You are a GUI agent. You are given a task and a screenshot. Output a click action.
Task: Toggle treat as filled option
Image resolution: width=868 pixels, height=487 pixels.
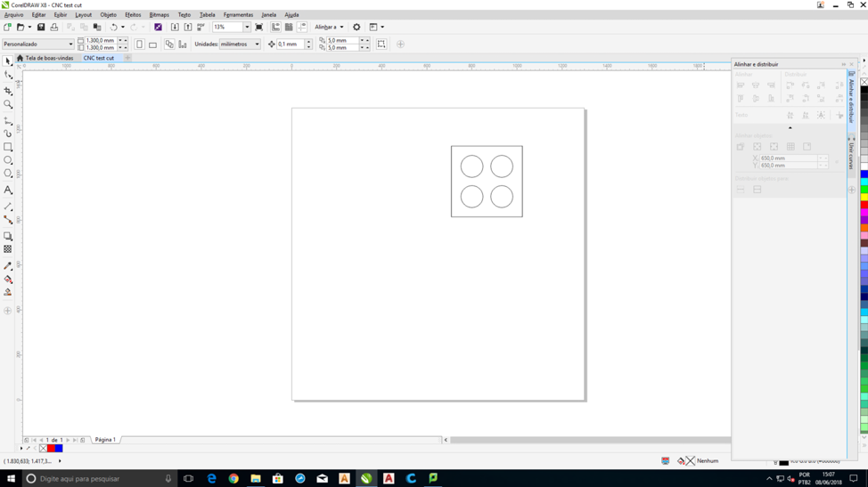click(381, 45)
